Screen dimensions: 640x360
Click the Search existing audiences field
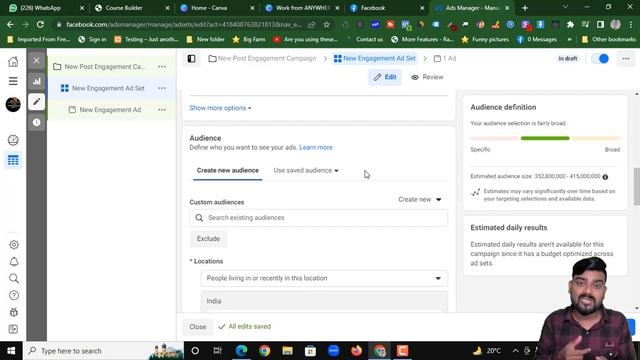318,218
